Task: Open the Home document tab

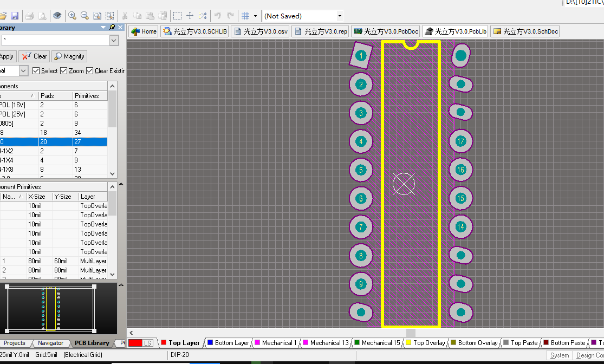Action: pyautogui.click(x=144, y=31)
